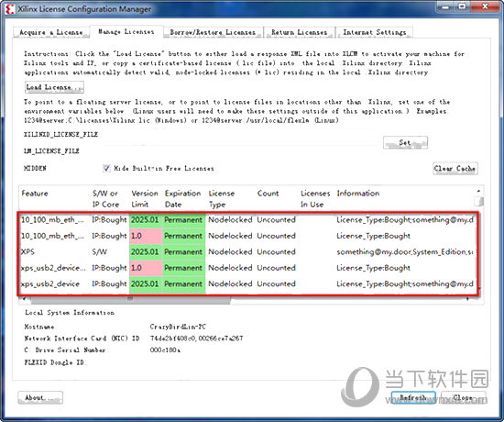Open the Return Licenses tab
The width and height of the screenshot is (504, 422).
[300, 32]
